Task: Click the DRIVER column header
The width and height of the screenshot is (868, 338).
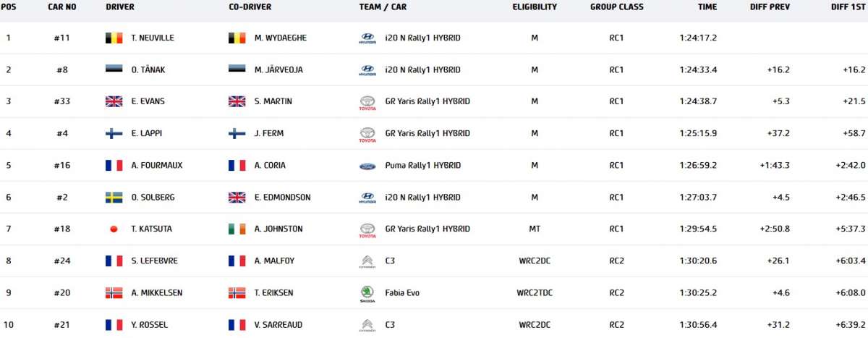Action: click(x=120, y=7)
